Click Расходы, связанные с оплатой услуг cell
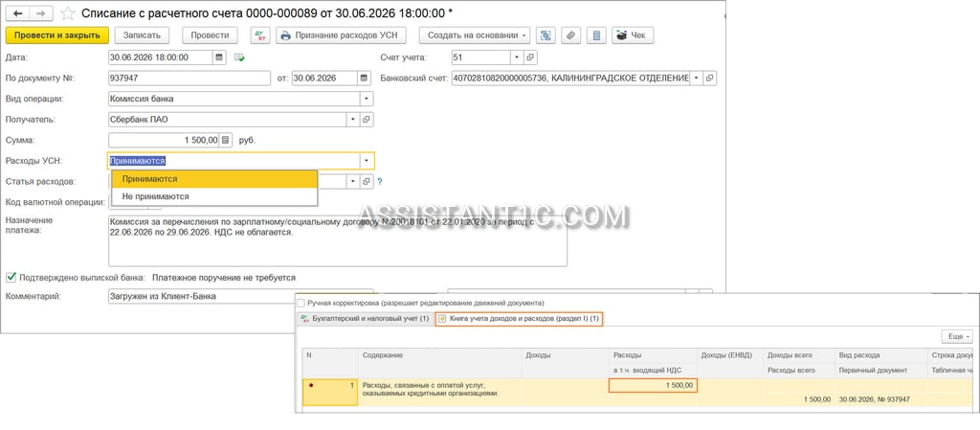The image size is (980, 430). click(440, 392)
